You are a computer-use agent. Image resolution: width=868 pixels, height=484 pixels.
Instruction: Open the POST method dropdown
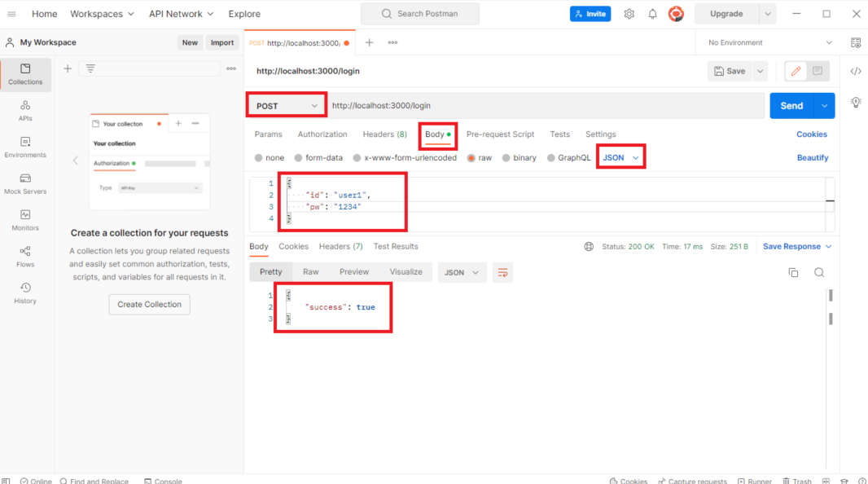pos(287,106)
